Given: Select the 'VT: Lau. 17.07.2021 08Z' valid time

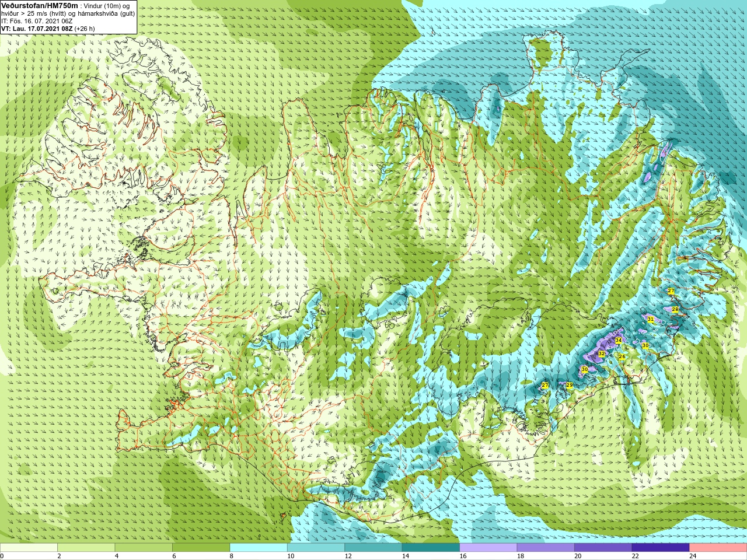Looking at the screenshot, I should tap(37, 29).
